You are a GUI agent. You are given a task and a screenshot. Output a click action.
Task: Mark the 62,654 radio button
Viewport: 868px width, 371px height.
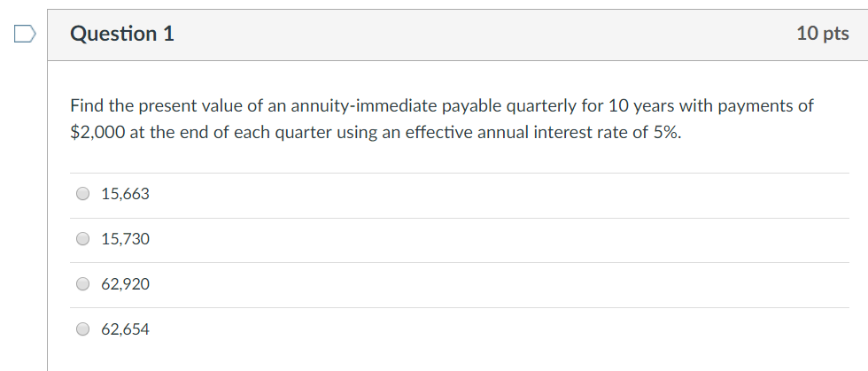[83, 329]
